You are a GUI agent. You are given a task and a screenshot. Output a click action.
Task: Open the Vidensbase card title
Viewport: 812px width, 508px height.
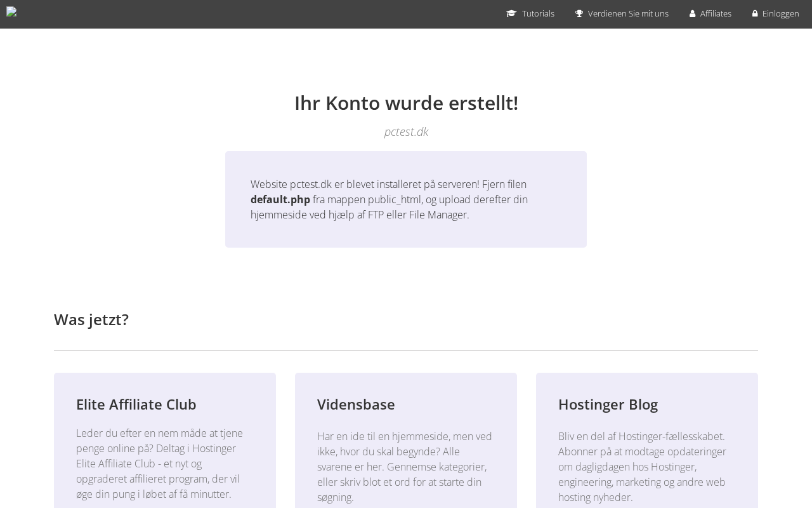tap(356, 404)
